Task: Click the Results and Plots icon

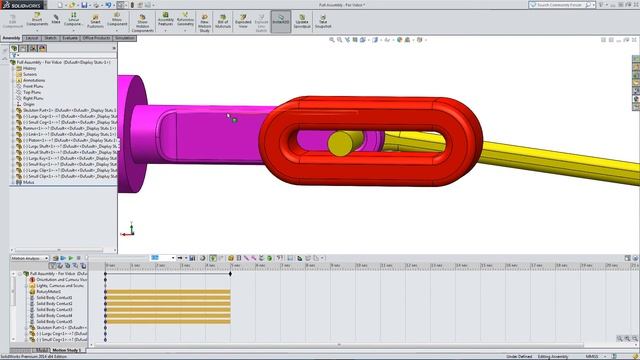Action: pyautogui.click(x=280, y=258)
